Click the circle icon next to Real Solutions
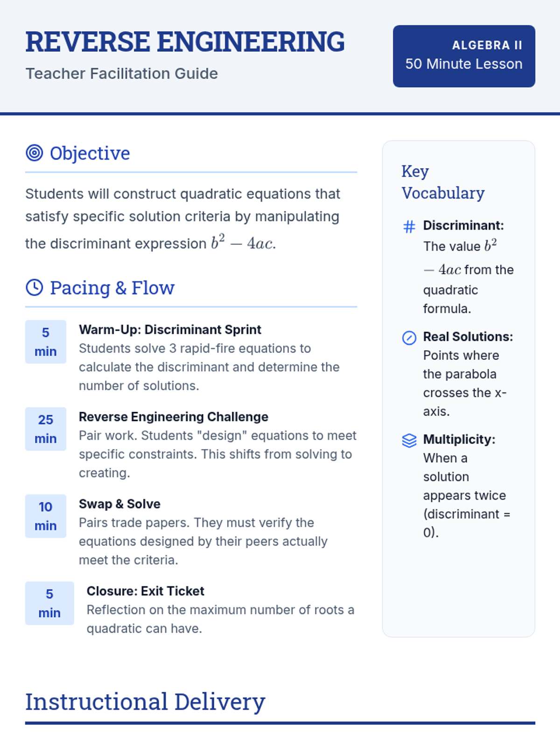The height and width of the screenshot is (747, 560). click(x=409, y=338)
